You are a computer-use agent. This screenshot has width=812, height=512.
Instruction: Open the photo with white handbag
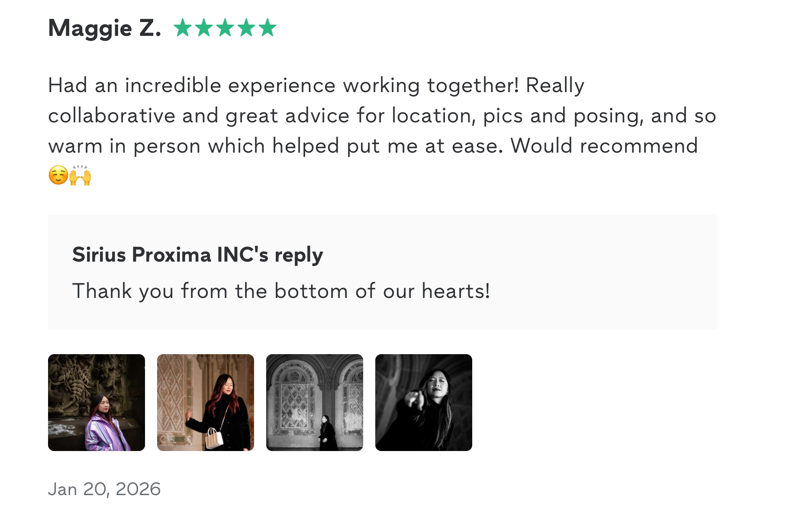206,403
